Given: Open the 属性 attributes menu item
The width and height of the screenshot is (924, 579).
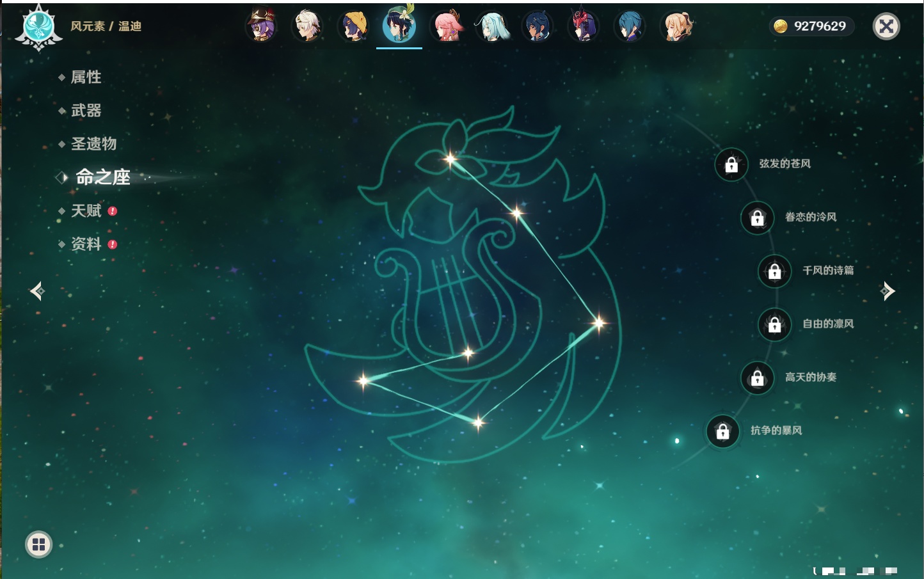Looking at the screenshot, I should [x=86, y=77].
